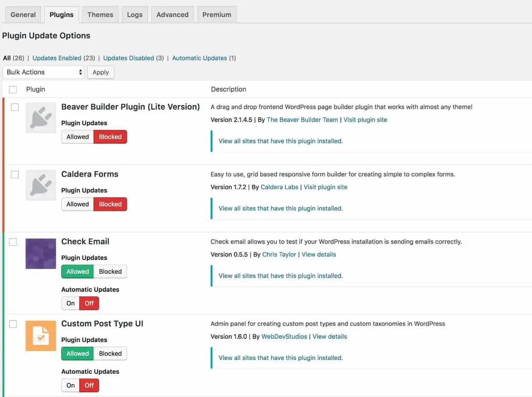This screenshot has height=397, width=532.
Task: Set Beaver Builder plugin updates to Allowed
Action: point(78,137)
